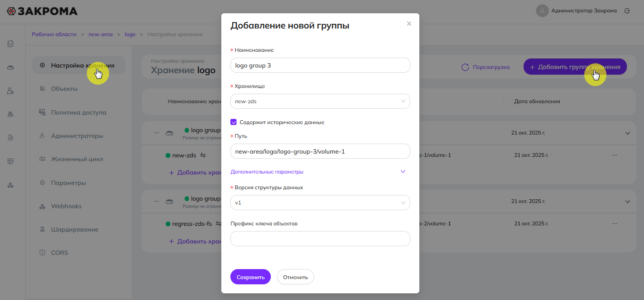Open the Хранилище dropdown
The image size is (644, 300).
(320, 101)
